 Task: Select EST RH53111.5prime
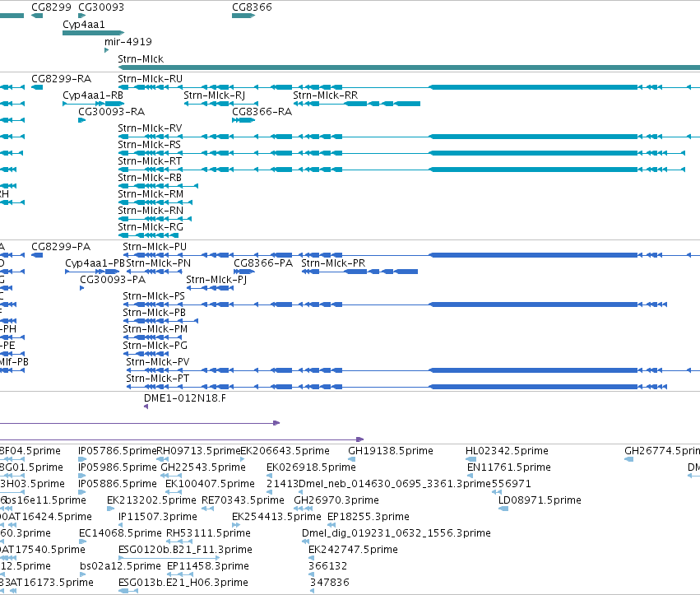click(x=208, y=533)
